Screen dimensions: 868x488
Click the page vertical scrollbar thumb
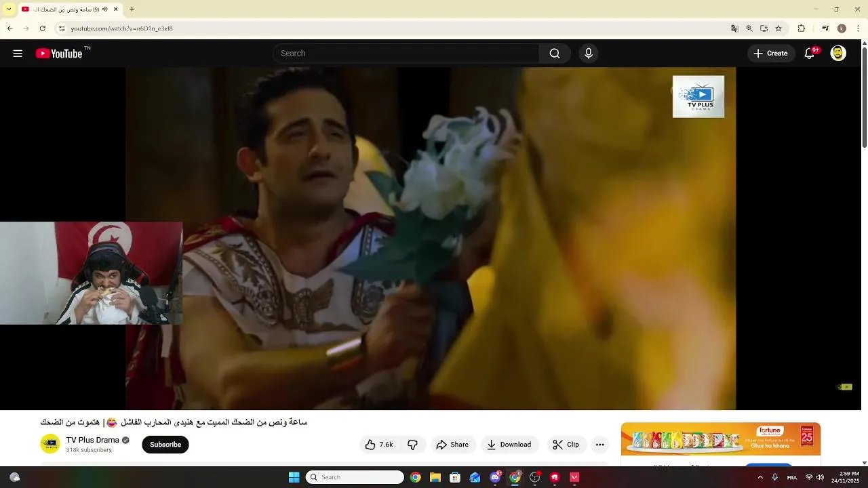(864, 98)
